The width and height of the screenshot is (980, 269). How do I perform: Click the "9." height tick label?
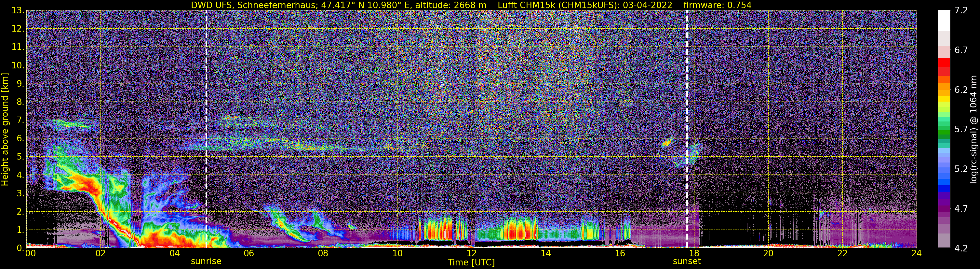[20, 84]
